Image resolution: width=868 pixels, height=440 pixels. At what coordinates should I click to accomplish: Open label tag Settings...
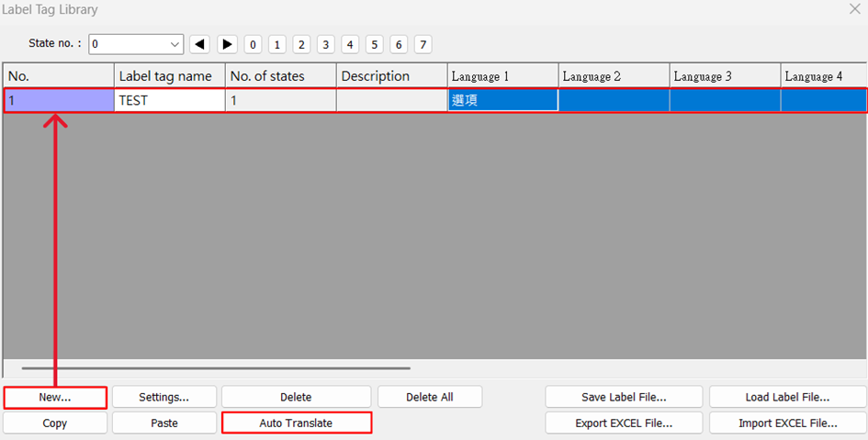[x=164, y=397]
